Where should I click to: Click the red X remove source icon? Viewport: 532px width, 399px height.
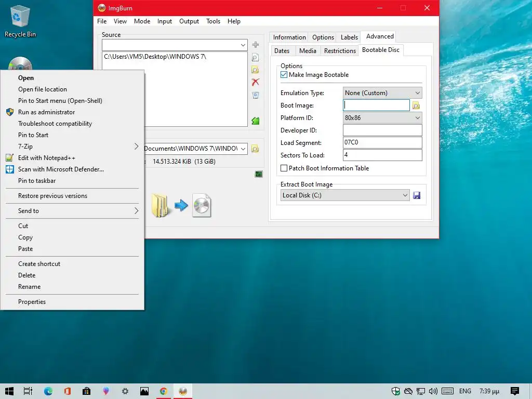point(256,82)
